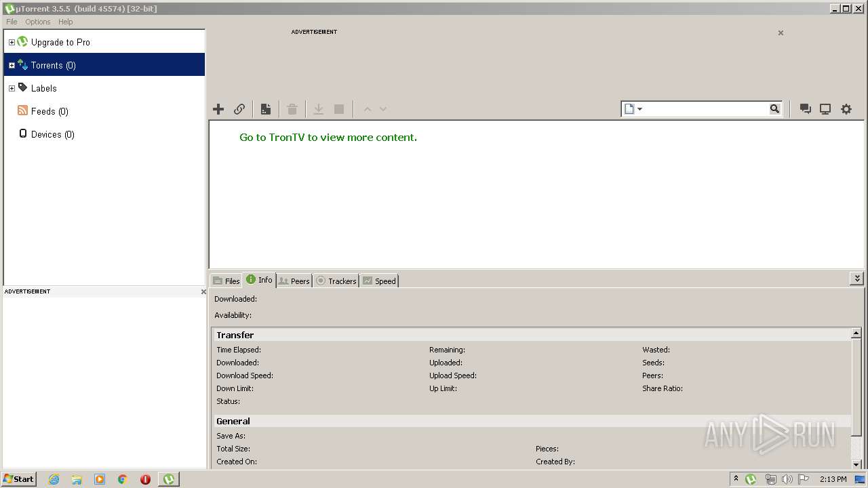The image size is (868, 488).
Task: Click the info pane scrollbar down arrow
Action: tap(856, 464)
